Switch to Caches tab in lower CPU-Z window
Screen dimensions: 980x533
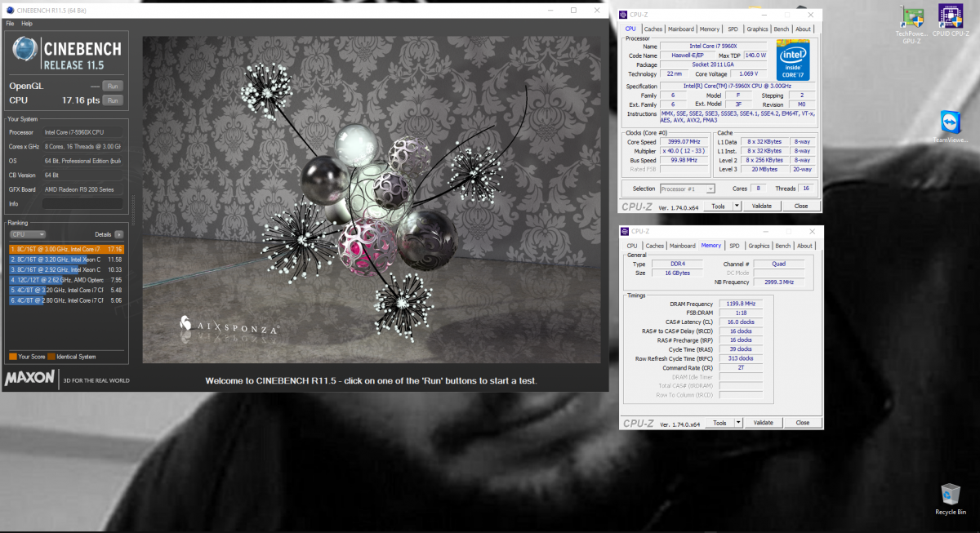click(655, 246)
